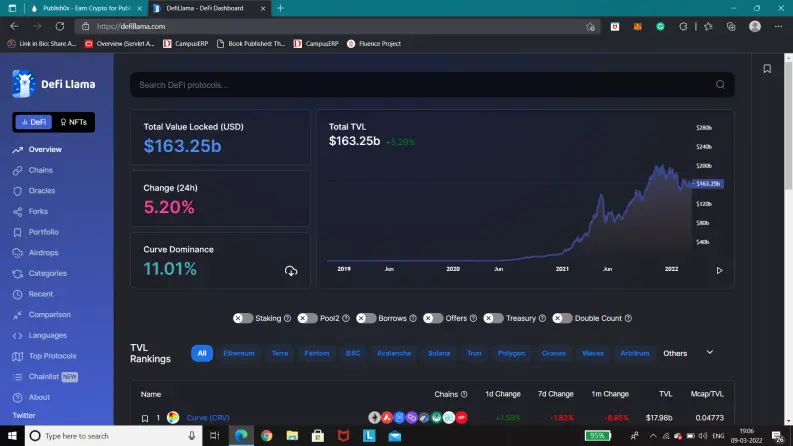The image size is (793, 446).
Task: Open Twitter link in sidebar
Action: point(24,416)
